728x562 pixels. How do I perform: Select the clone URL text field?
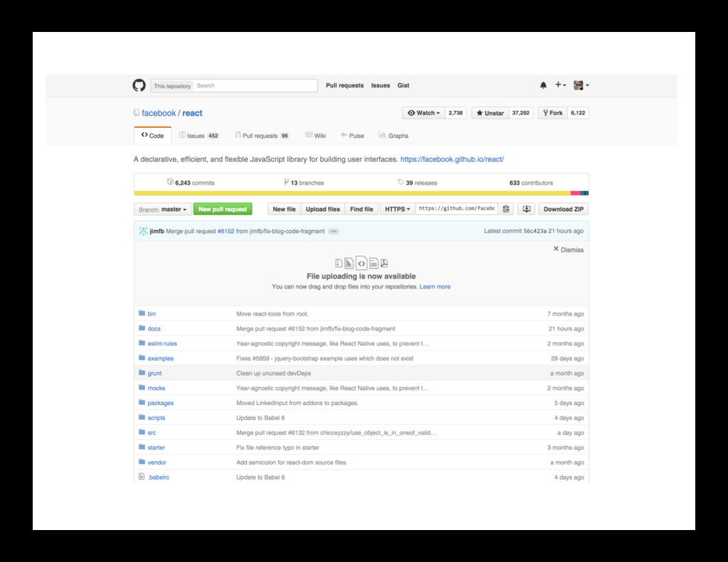(x=456, y=209)
